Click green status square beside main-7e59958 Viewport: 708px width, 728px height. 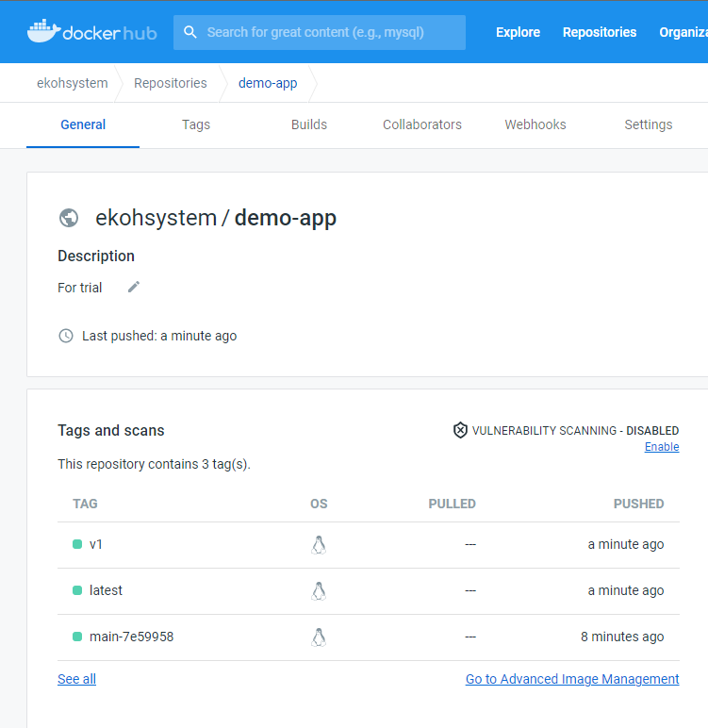coord(77,637)
